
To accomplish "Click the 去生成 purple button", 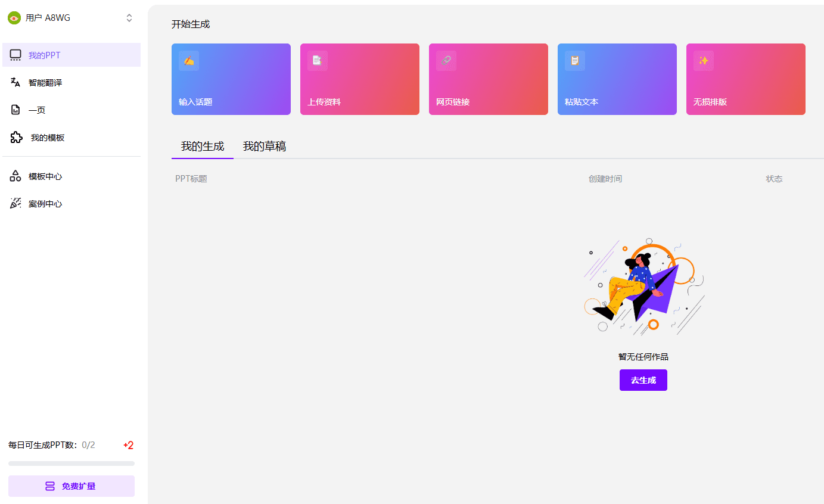I will coord(643,380).
